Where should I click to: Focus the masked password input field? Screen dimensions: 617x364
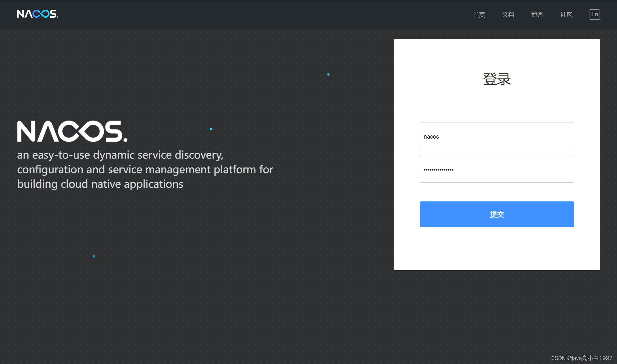tap(497, 169)
